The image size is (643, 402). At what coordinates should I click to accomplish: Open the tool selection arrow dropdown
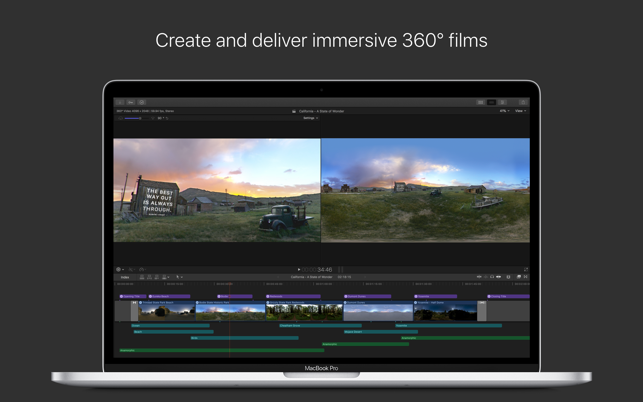click(179, 277)
